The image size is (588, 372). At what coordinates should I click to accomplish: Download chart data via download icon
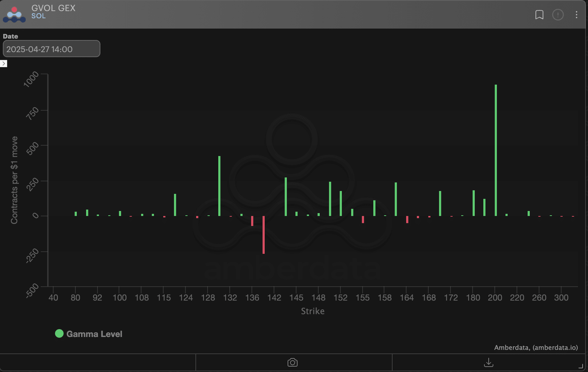click(x=489, y=362)
